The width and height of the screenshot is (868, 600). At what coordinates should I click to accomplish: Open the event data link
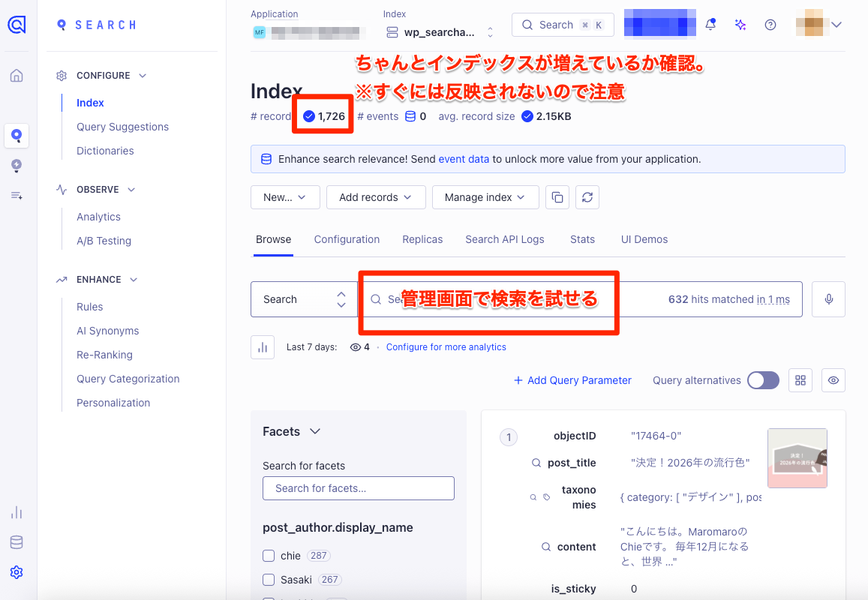pyautogui.click(x=464, y=159)
